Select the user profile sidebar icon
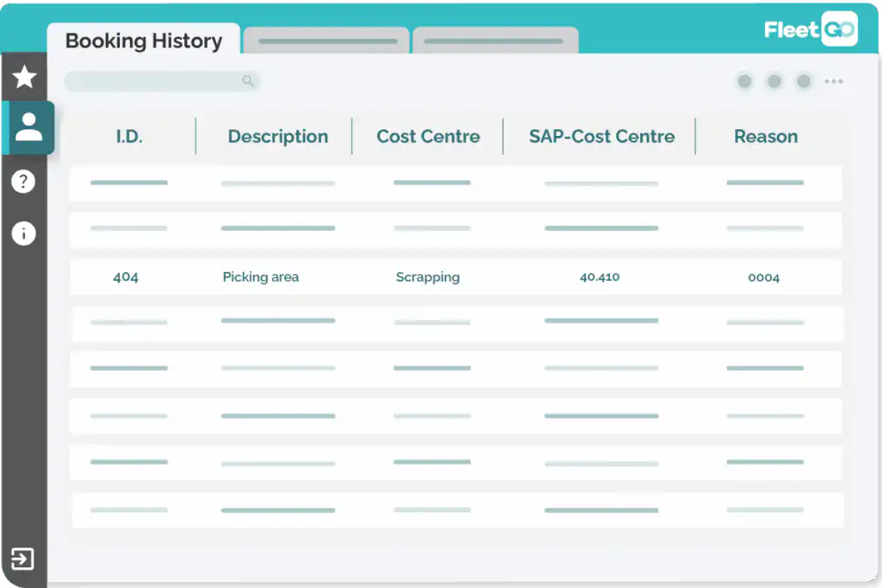Viewport: 882px width, 588px height. tap(28, 127)
